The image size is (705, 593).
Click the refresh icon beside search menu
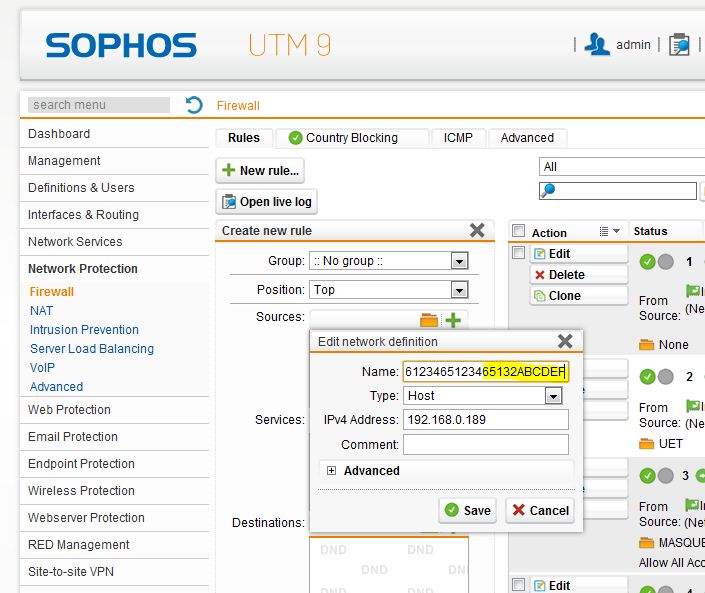coord(194,105)
